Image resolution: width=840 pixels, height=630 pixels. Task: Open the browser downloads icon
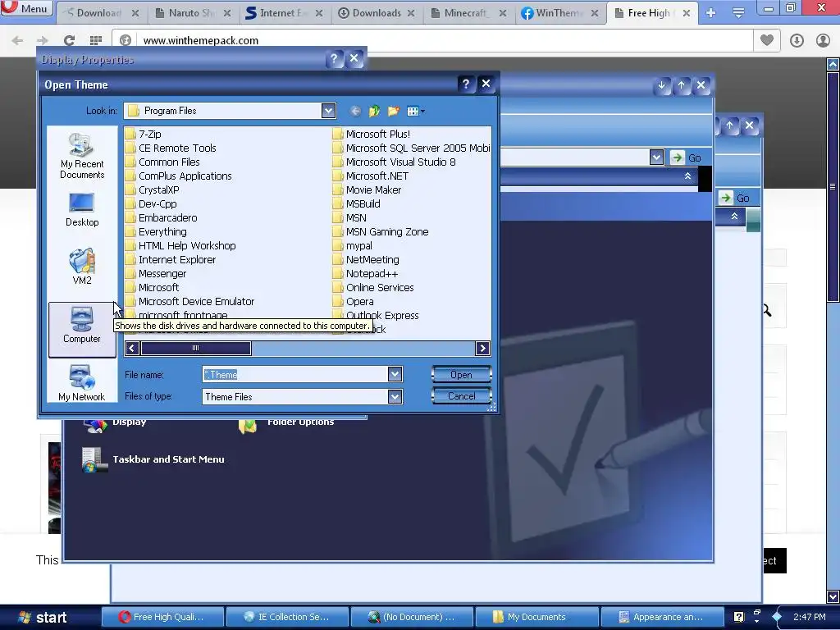click(797, 40)
